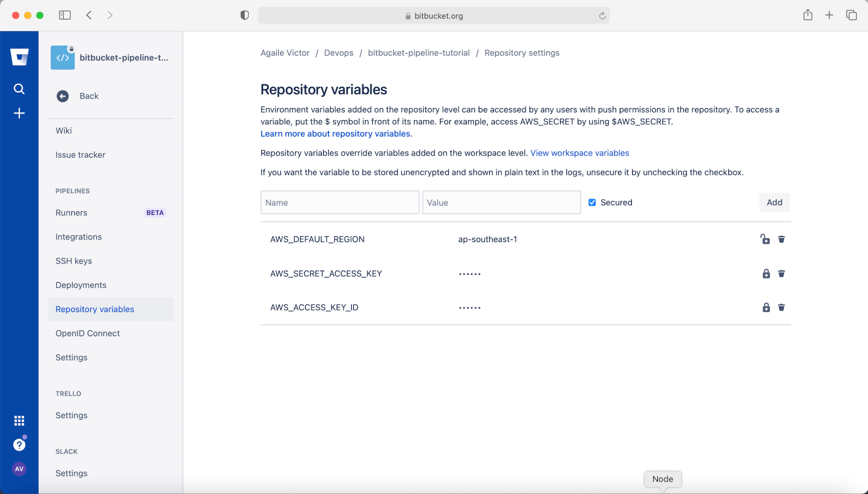Open the View workspace variables link
Screen dimensions: 868x494
coord(579,153)
